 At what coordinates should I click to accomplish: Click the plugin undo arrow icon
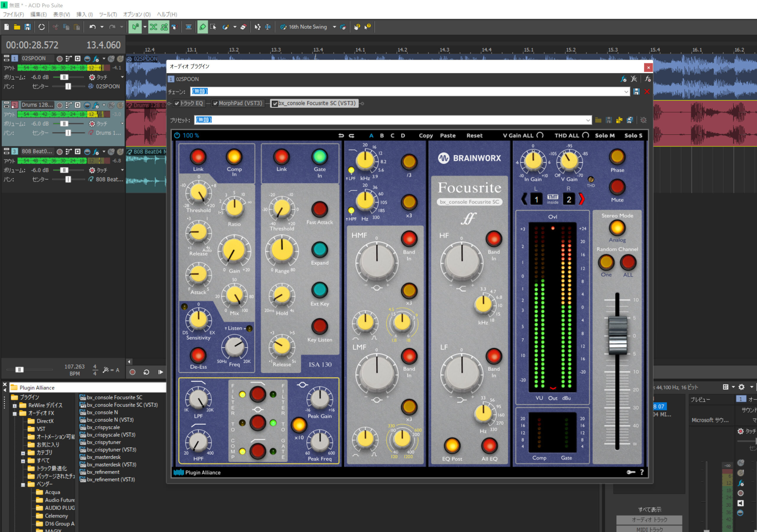pos(341,135)
